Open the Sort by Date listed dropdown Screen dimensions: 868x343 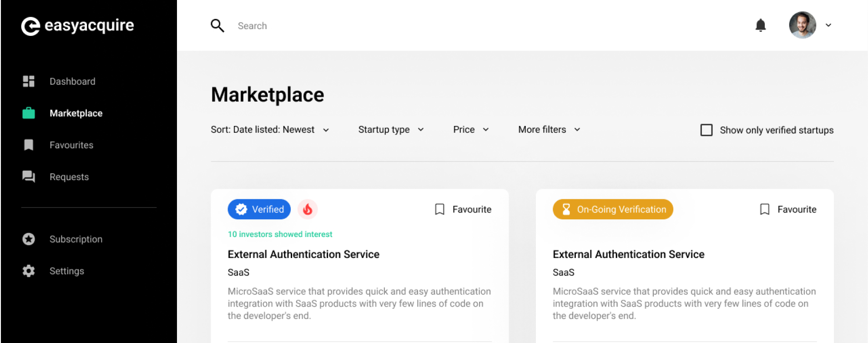270,130
